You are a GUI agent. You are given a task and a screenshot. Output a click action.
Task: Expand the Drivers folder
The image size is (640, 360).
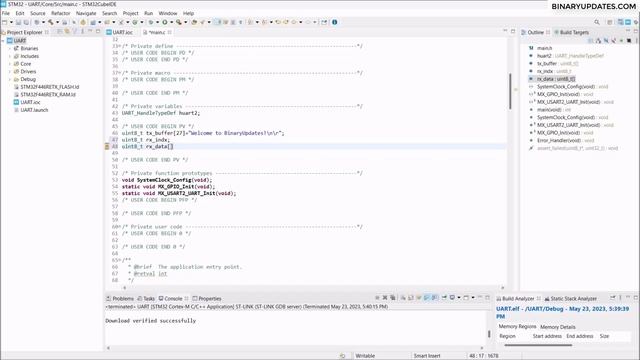(x=10, y=72)
